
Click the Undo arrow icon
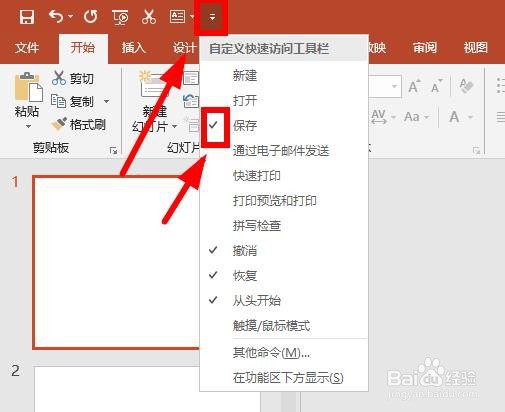pyautogui.click(x=56, y=16)
